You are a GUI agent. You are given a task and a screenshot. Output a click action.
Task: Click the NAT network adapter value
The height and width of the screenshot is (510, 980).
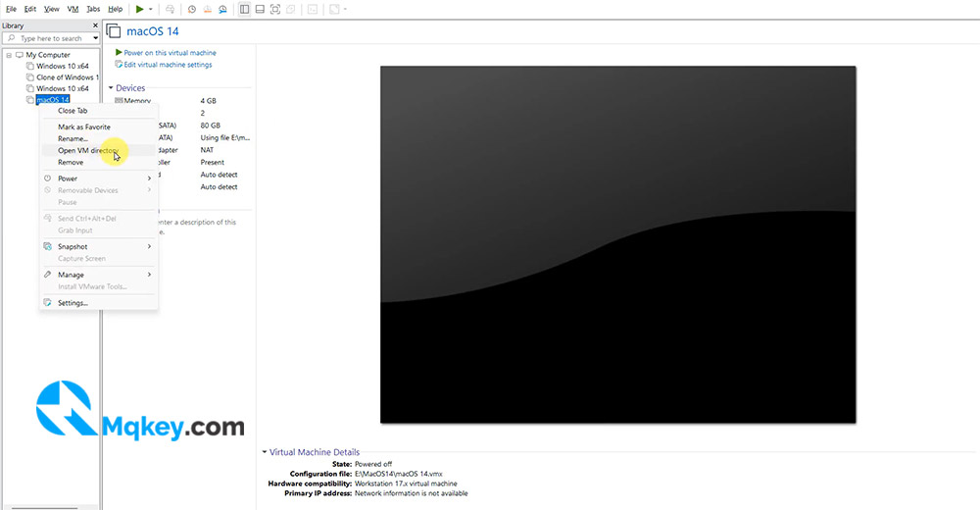(x=207, y=150)
